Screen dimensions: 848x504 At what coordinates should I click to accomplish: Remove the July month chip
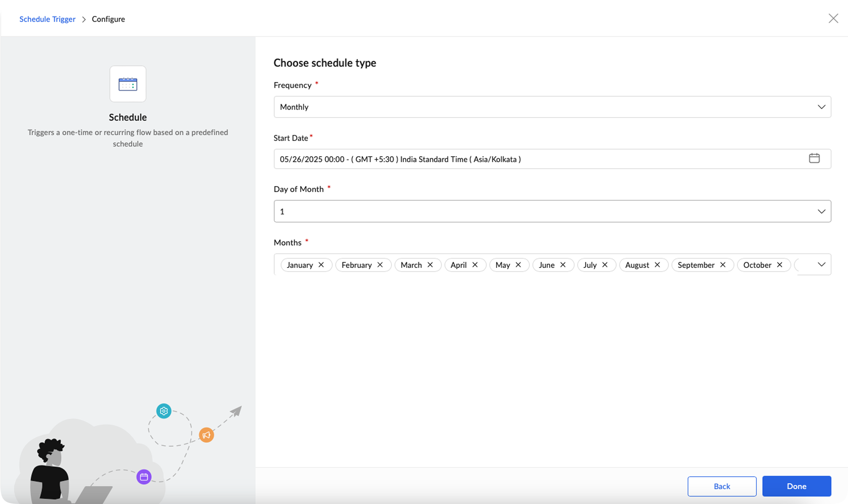point(605,265)
